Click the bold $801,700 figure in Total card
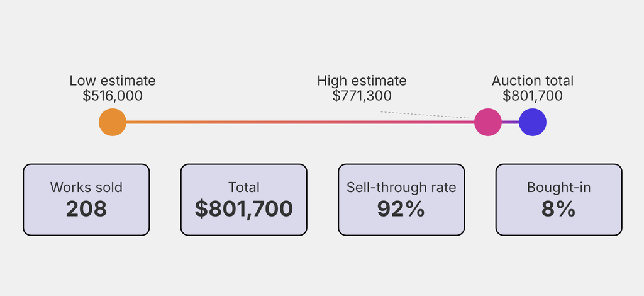Image resolution: width=644 pixels, height=296 pixels. point(244,208)
